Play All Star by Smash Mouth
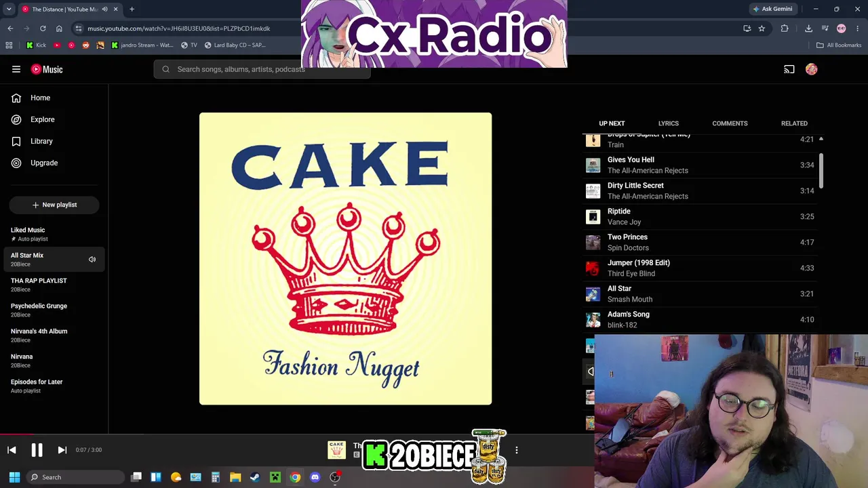The width and height of the screenshot is (868, 488). pyautogui.click(x=701, y=293)
